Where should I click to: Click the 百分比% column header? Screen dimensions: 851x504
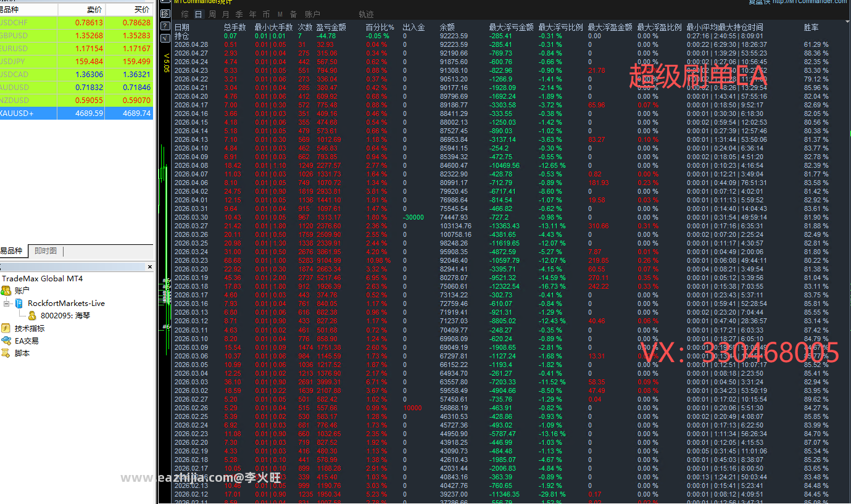[380, 27]
